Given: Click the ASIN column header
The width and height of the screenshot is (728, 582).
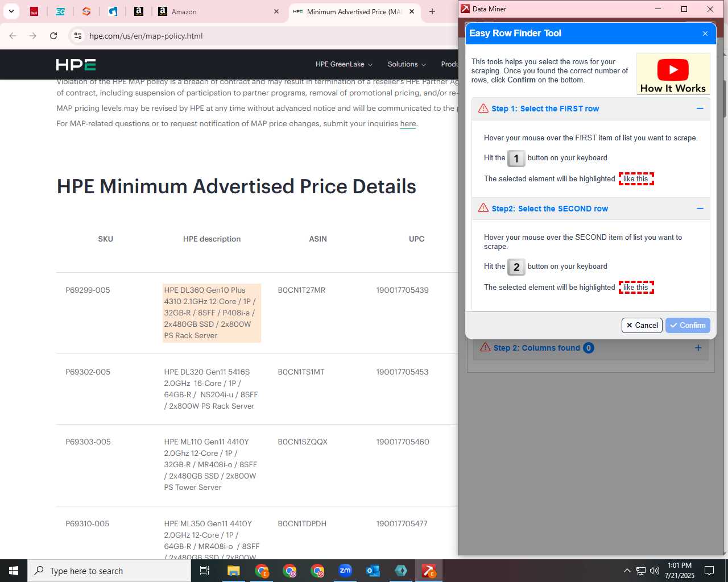Looking at the screenshot, I should click(x=318, y=239).
